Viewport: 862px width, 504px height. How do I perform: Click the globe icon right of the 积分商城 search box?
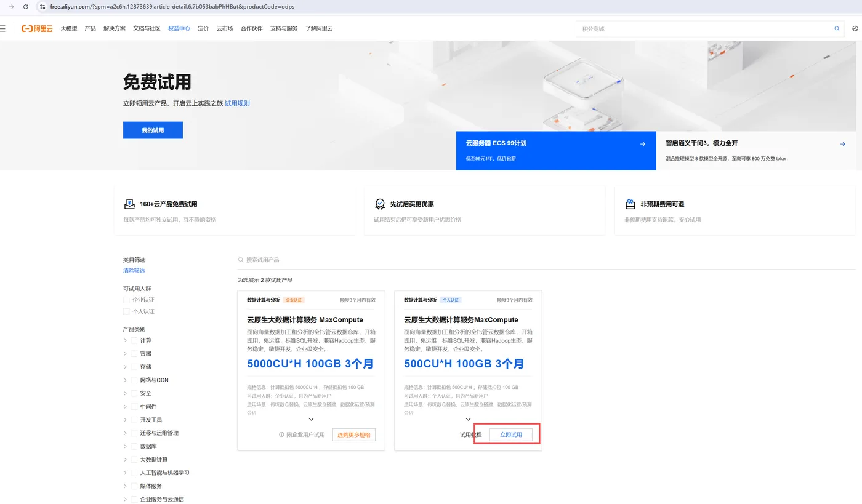pyautogui.click(x=855, y=29)
